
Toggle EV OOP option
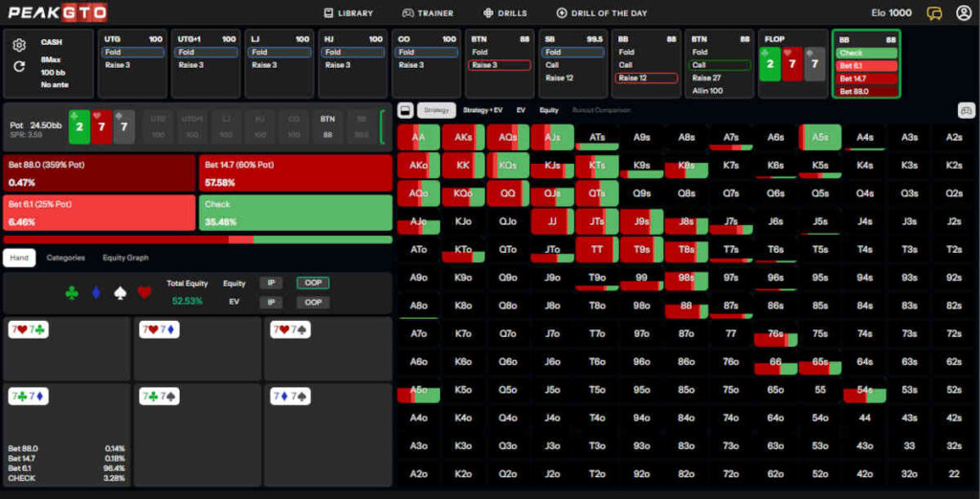[312, 302]
